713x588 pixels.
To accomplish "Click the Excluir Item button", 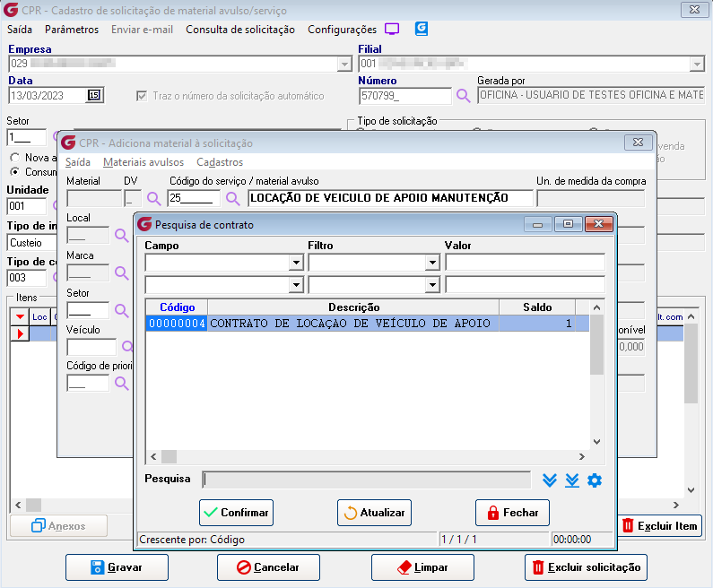I will tap(660, 526).
